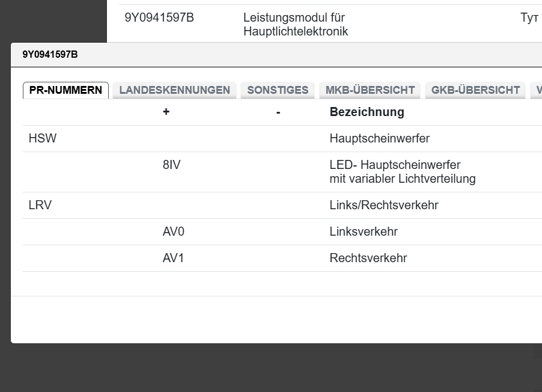The image size is (542, 392).
Task: Click part number 9Y0941597B in background list
Action: [159, 18]
